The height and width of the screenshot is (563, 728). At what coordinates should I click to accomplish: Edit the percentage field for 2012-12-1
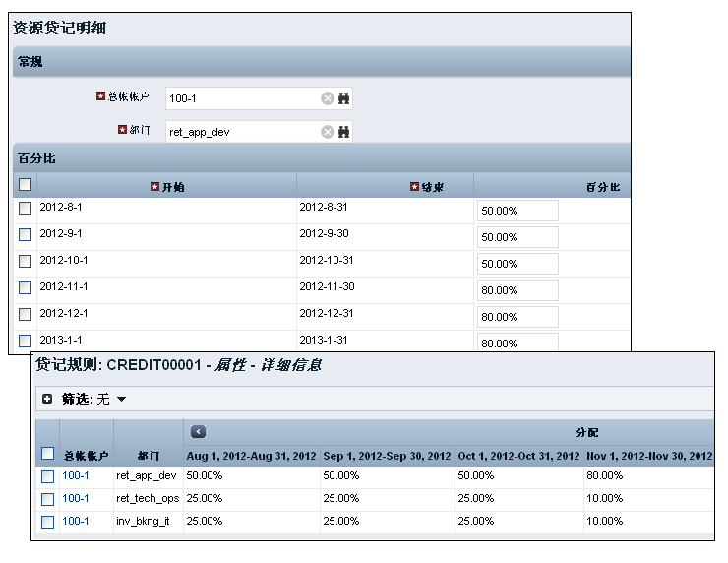click(x=517, y=317)
